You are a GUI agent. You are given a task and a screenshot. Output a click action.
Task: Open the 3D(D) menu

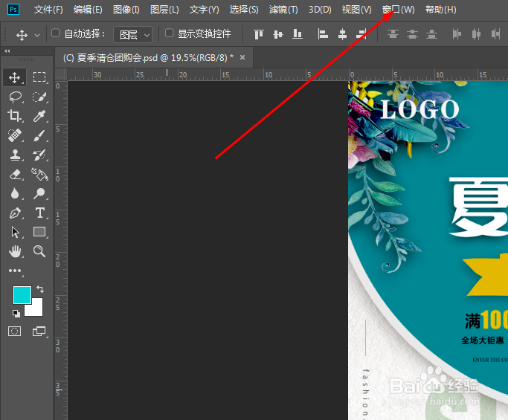[x=320, y=10]
